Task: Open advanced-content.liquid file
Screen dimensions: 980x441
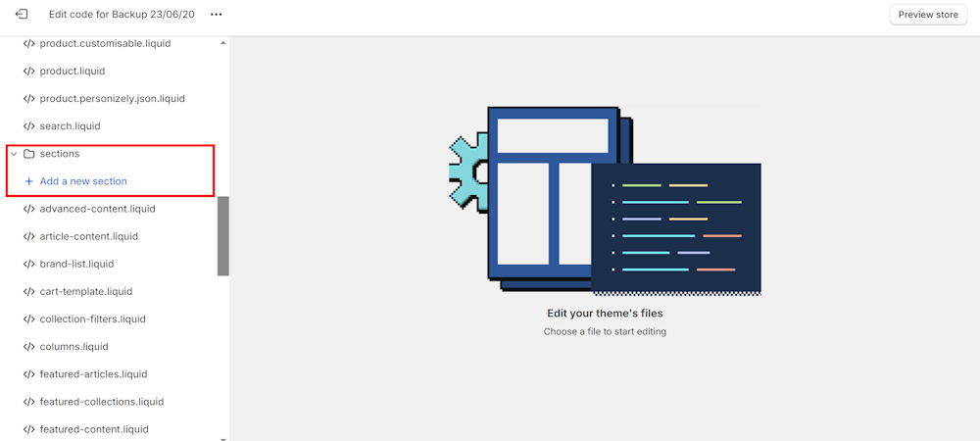Action: point(97,209)
